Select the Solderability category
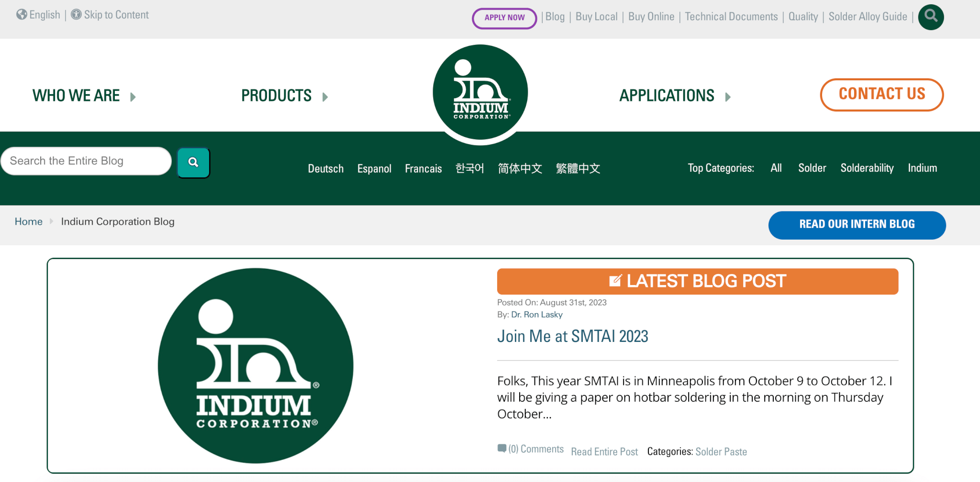This screenshot has height=482, width=980. (x=867, y=168)
